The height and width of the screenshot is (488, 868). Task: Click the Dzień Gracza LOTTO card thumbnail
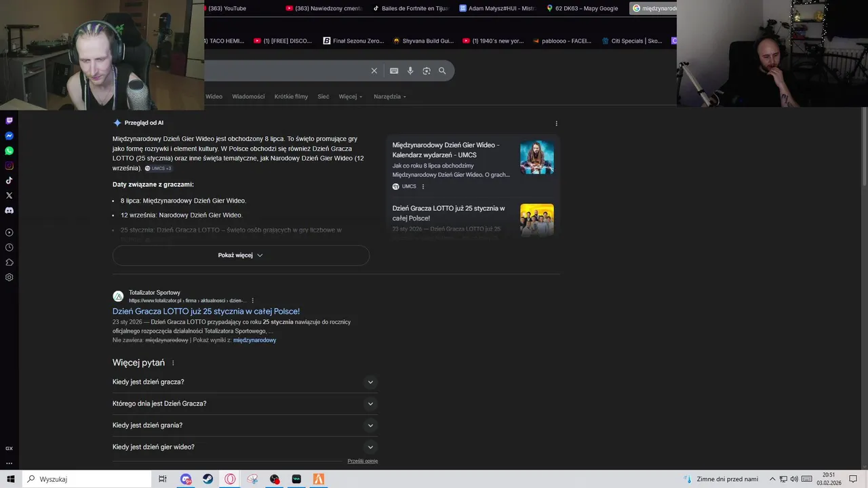(x=537, y=220)
